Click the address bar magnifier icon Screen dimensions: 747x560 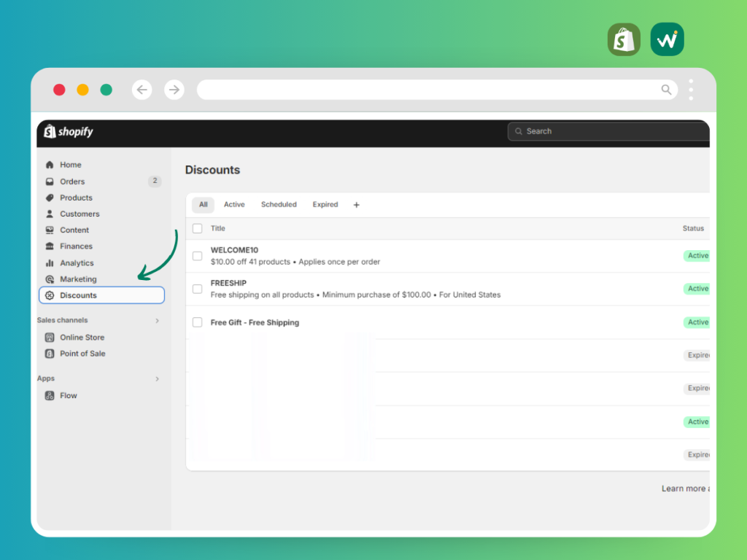point(666,90)
